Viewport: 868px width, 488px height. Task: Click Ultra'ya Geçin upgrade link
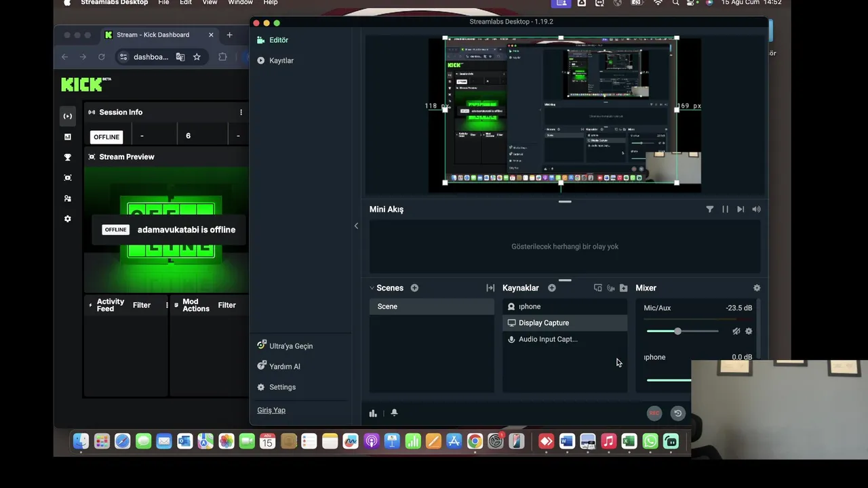point(285,346)
